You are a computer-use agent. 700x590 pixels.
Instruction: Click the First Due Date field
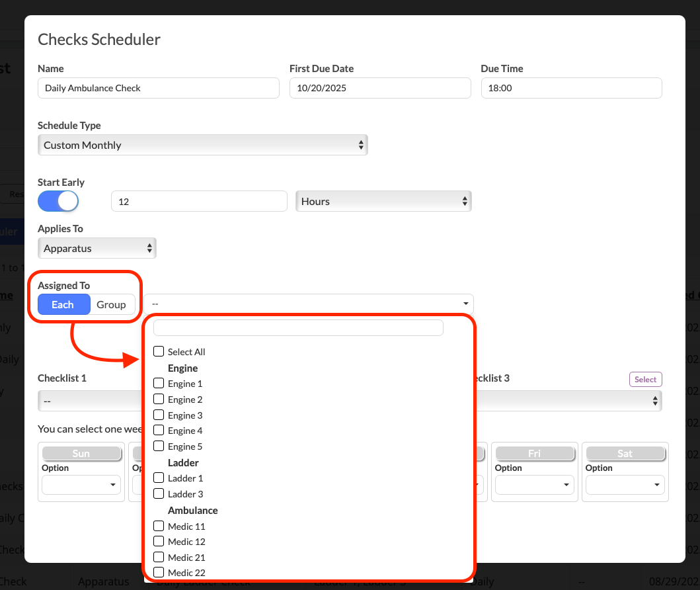point(380,88)
